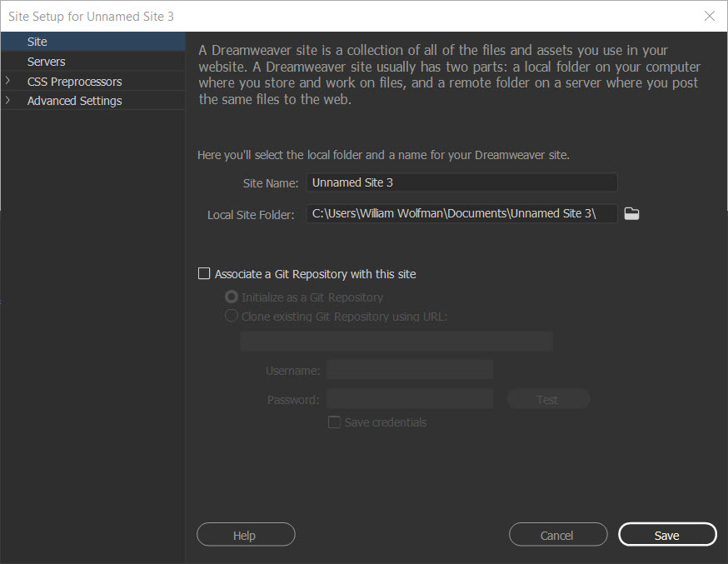Focus the Site Name field
Screen dimensions: 728x564
click(x=461, y=182)
